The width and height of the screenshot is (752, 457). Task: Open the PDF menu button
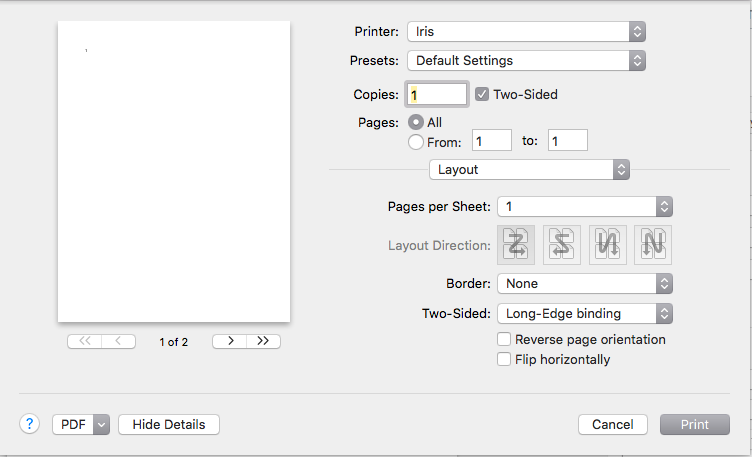coord(81,424)
